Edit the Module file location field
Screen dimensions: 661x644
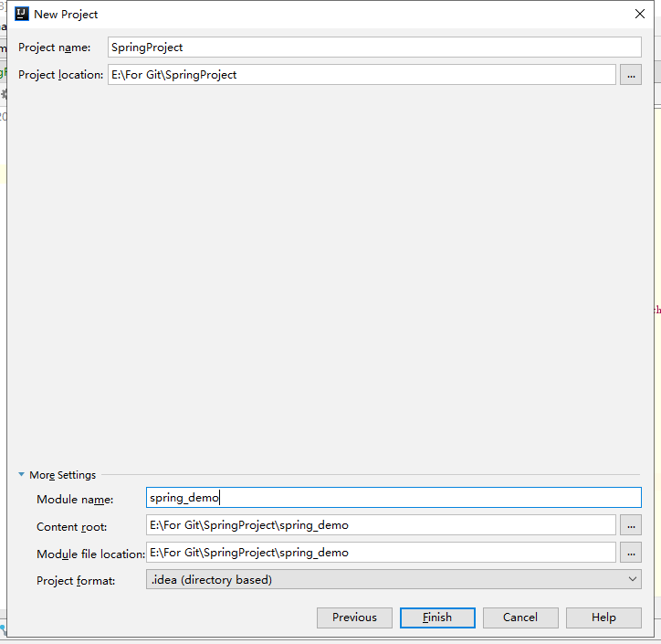coord(381,553)
